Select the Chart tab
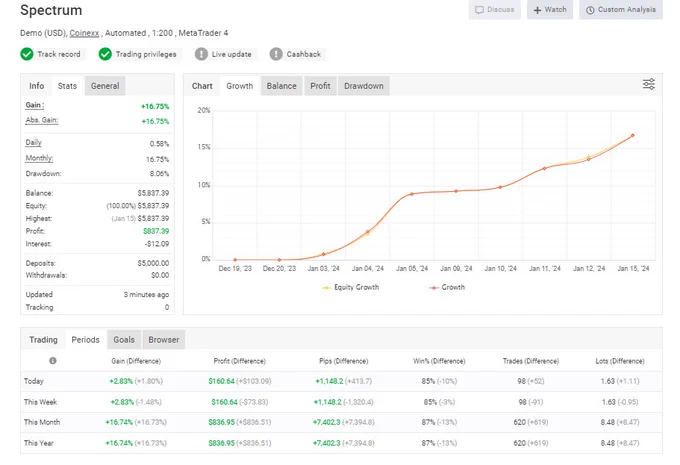The height and width of the screenshot is (465, 680). pos(202,86)
